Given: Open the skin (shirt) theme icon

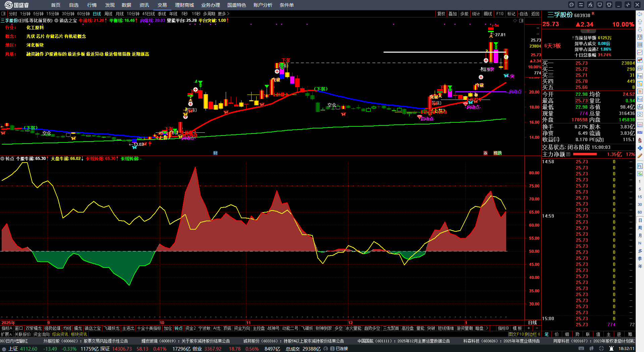Looking at the screenshot, I should 609,5.
